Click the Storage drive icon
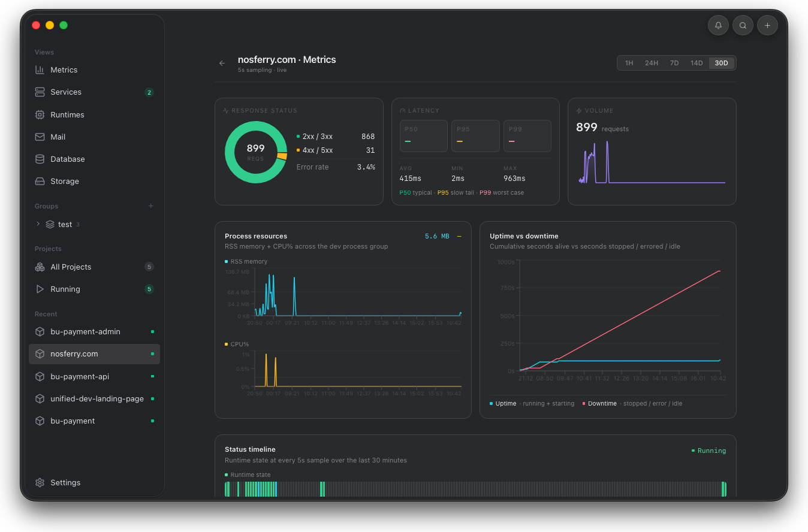 (x=40, y=181)
